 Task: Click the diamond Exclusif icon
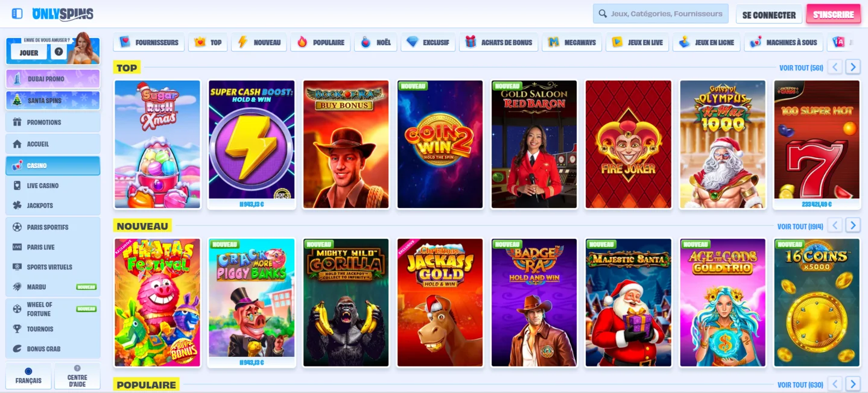(x=412, y=42)
